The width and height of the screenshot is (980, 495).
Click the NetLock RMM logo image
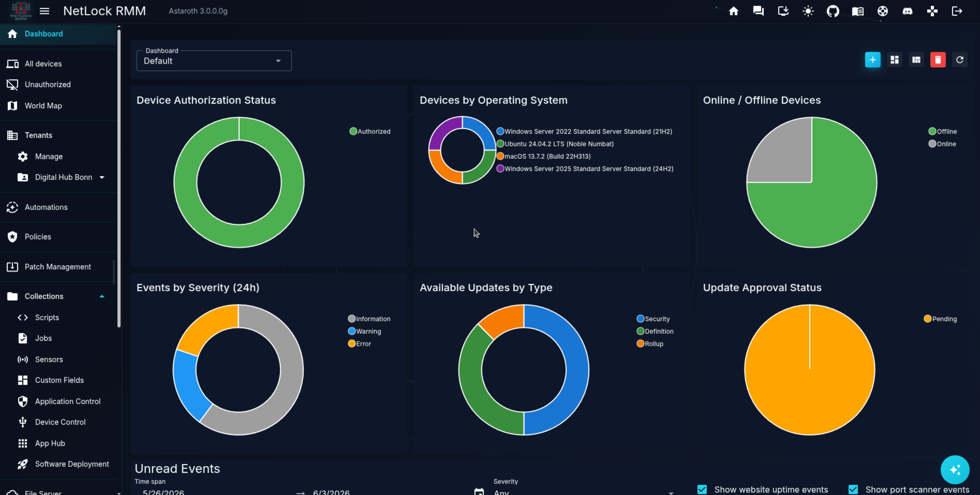tap(21, 11)
